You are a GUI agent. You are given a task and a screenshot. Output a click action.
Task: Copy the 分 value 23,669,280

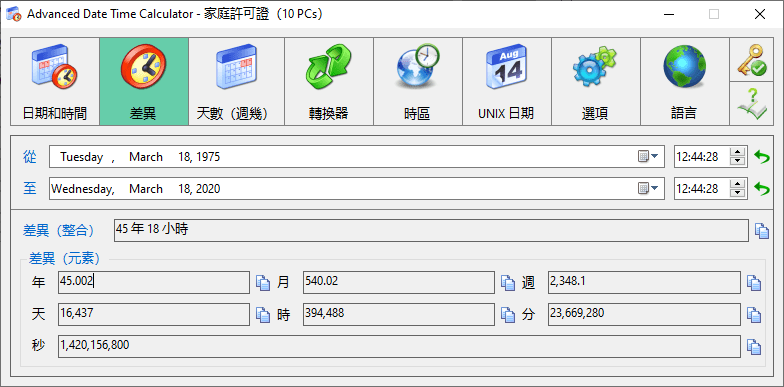754,314
